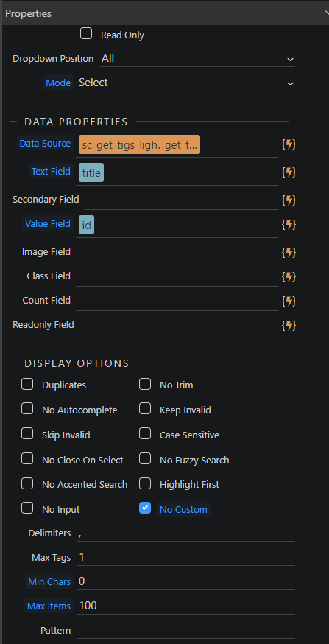
Task: Open the Dropdown Position dropdown
Action: pyautogui.click(x=198, y=59)
